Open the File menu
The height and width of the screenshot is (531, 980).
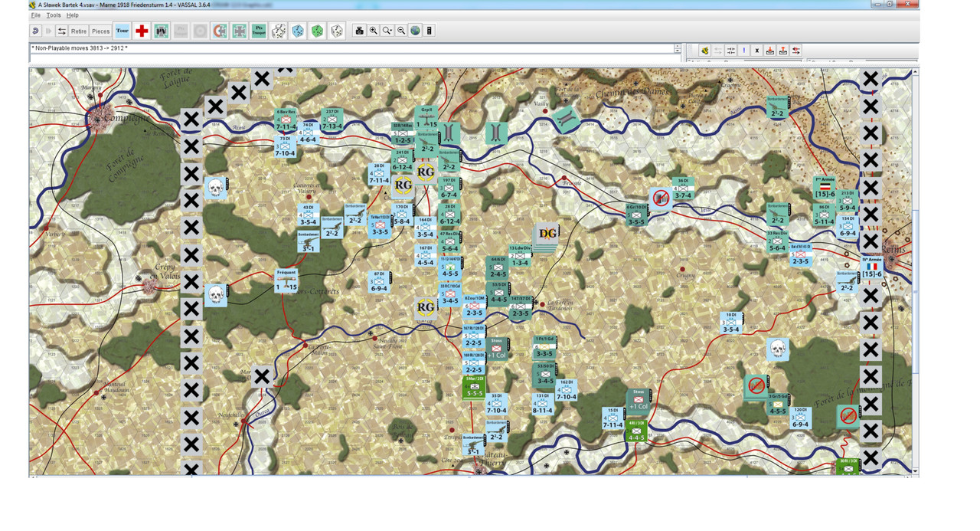pos(35,15)
